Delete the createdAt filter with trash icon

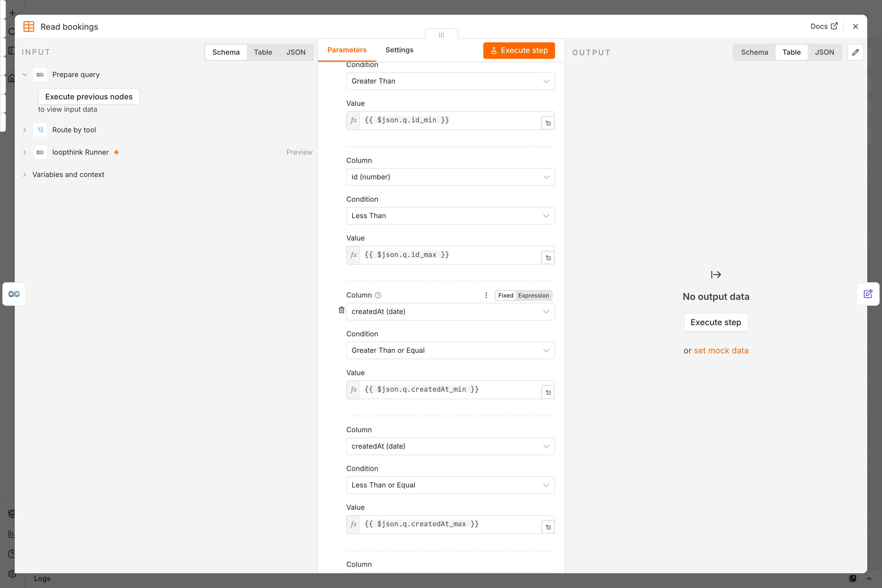341,310
